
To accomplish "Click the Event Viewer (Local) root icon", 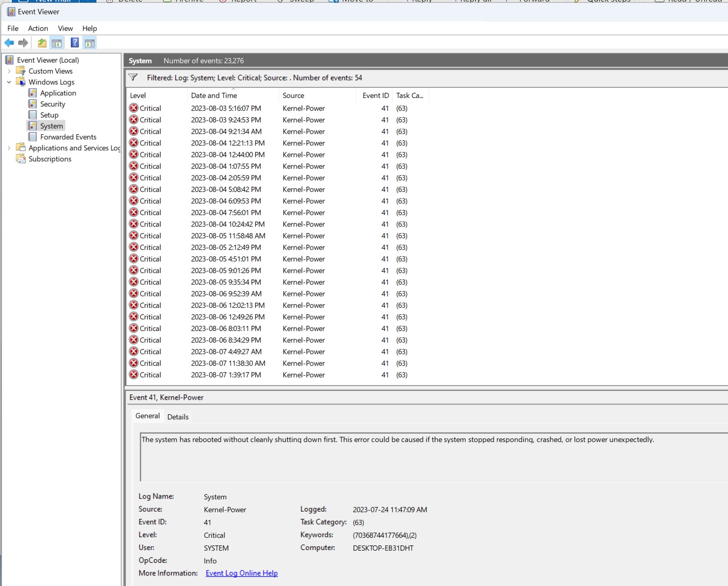I will [9, 60].
